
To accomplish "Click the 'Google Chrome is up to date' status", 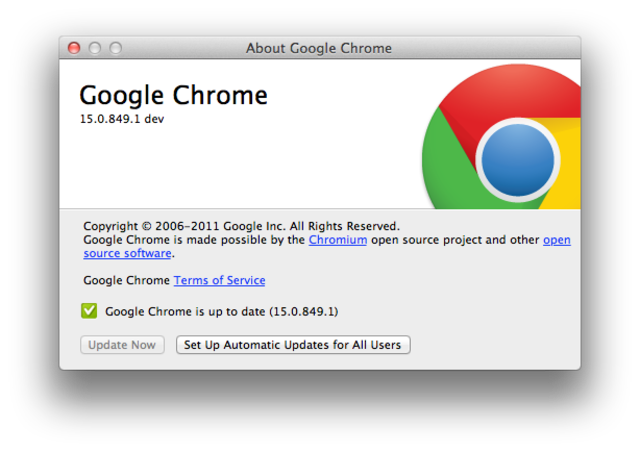I will click(222, 312).
